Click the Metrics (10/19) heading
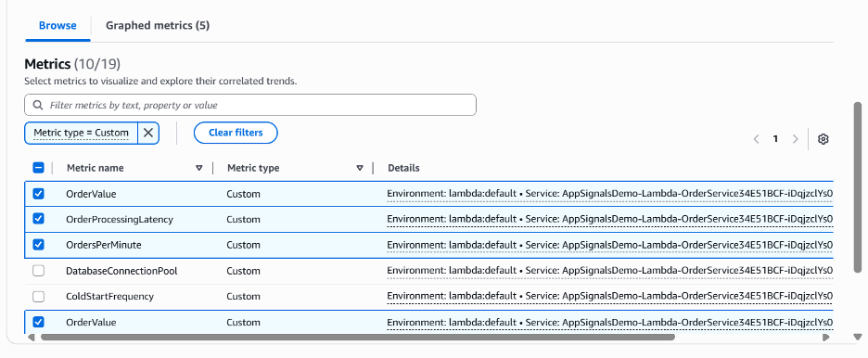This screenshot has height=358, width=868. [72, 64]
